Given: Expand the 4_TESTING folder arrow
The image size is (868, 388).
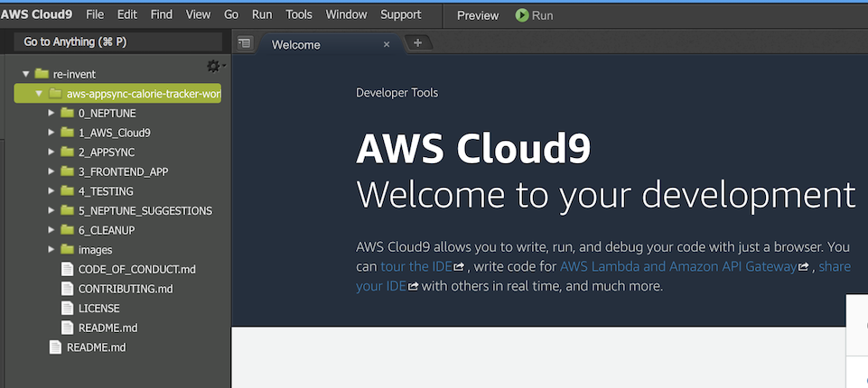Looking at the screenshot, I should click(x=51, y=190).
